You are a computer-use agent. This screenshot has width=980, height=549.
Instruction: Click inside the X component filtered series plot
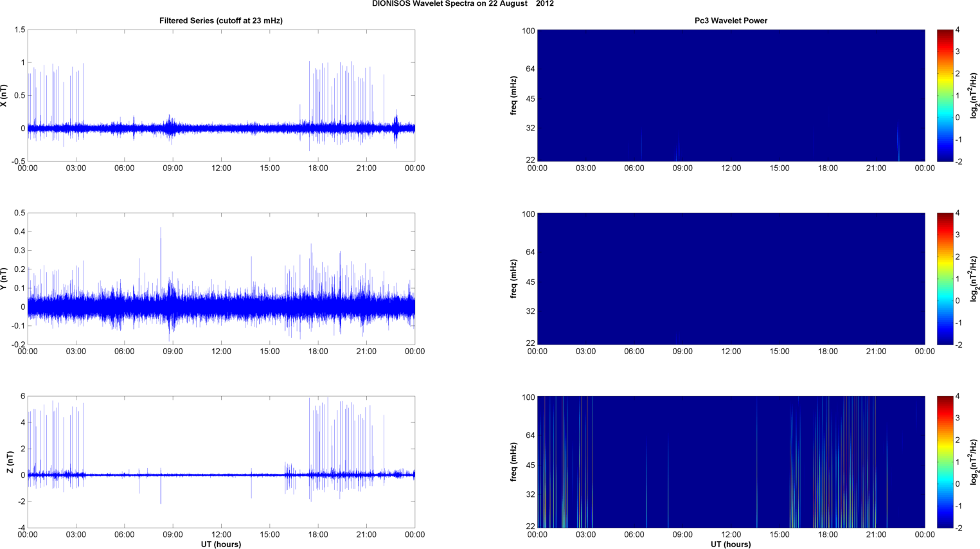(221, 95)
